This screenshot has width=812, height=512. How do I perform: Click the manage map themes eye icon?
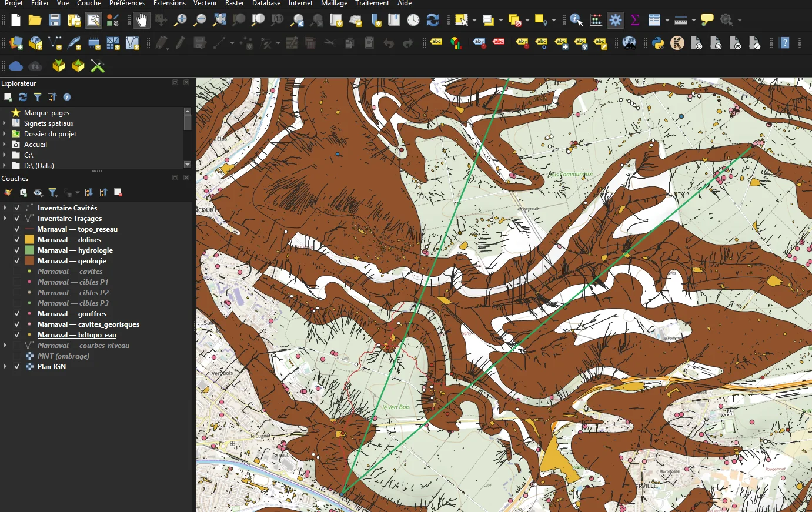pyautogui.click(x=38, y=193)
